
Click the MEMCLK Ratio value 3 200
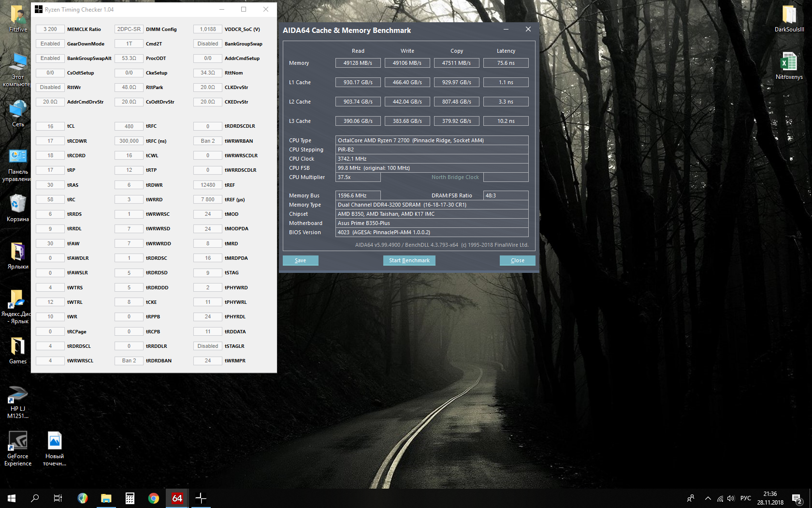click(50, 29)
